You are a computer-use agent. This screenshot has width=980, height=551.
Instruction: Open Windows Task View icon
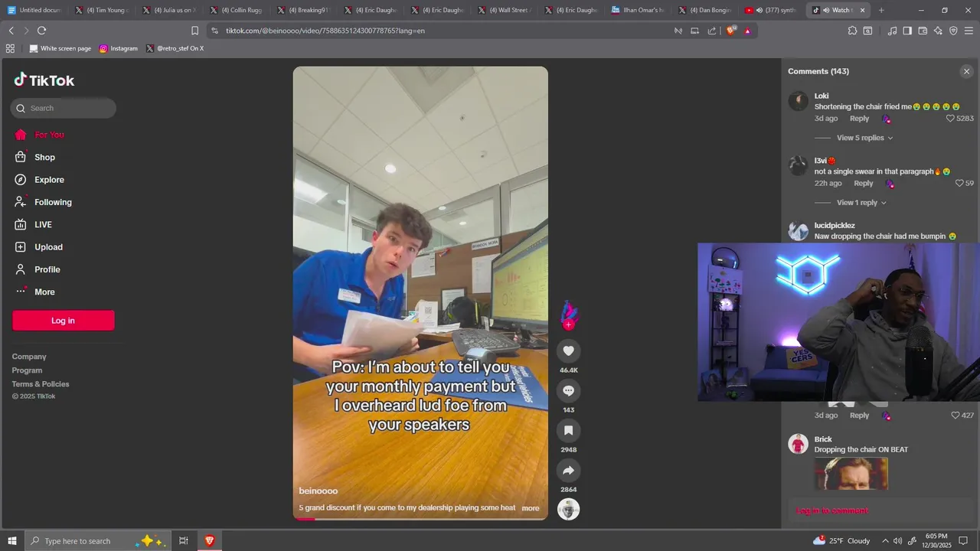(x=184, y=540)
